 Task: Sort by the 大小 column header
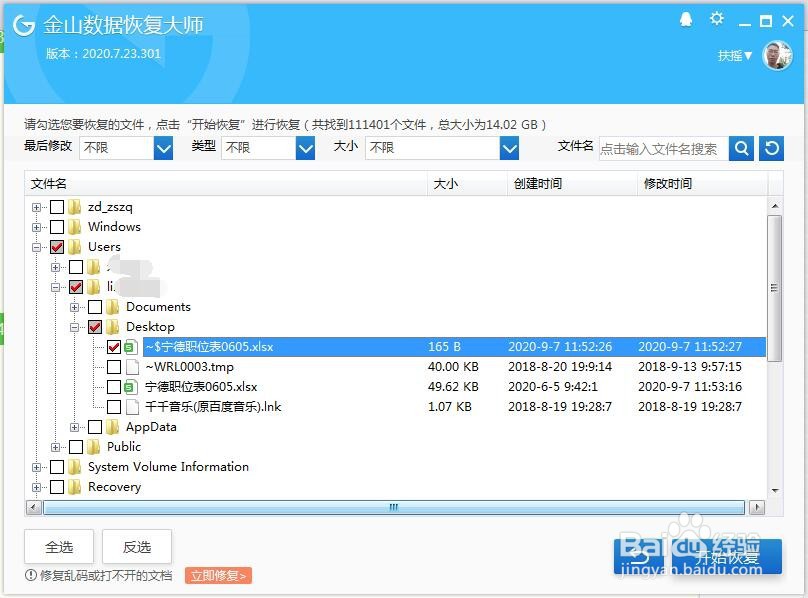(x=467, y=184)
